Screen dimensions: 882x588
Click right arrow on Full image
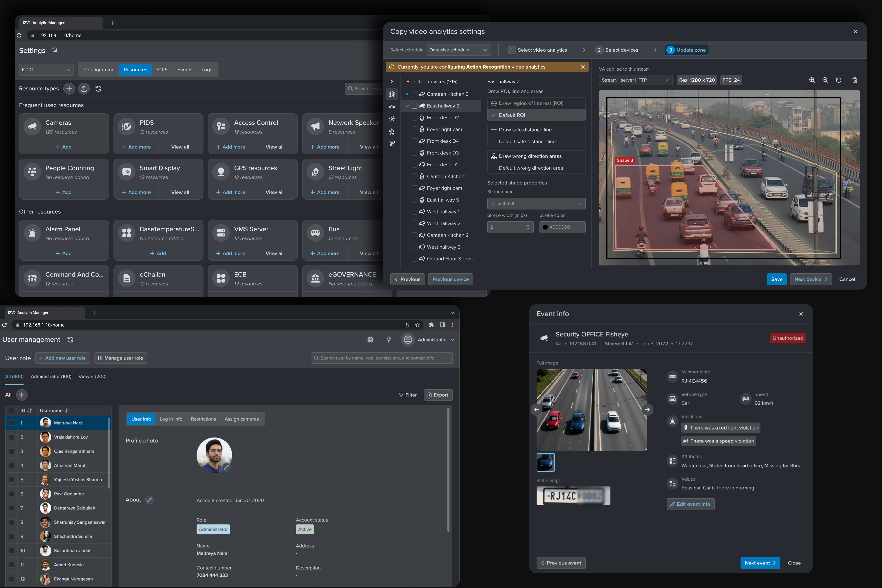click(647, 410)
